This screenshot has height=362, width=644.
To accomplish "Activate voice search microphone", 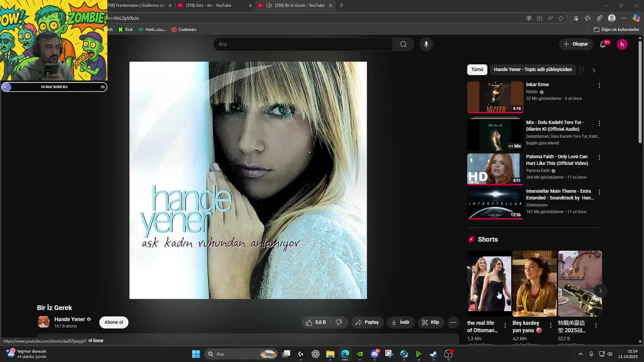I will [x=426, y=44].
